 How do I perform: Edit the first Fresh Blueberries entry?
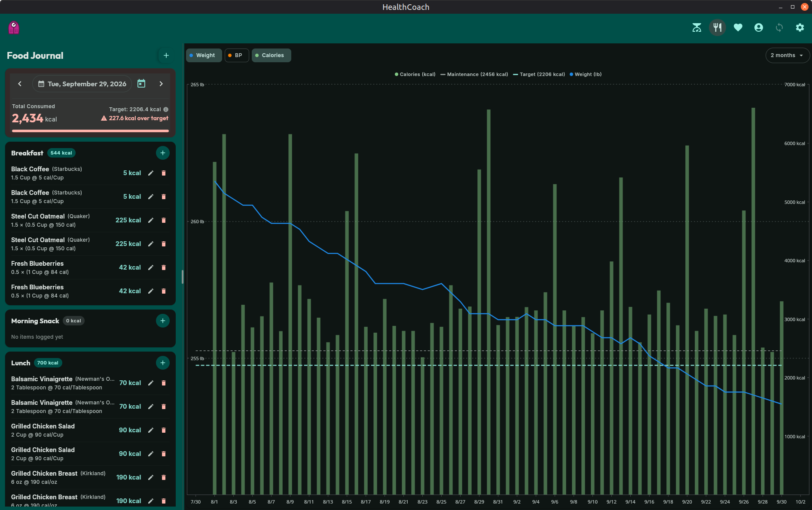pos(151,267)
